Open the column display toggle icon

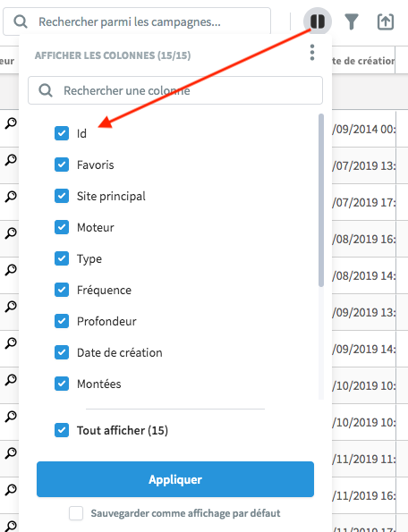(x=318, y=21)
